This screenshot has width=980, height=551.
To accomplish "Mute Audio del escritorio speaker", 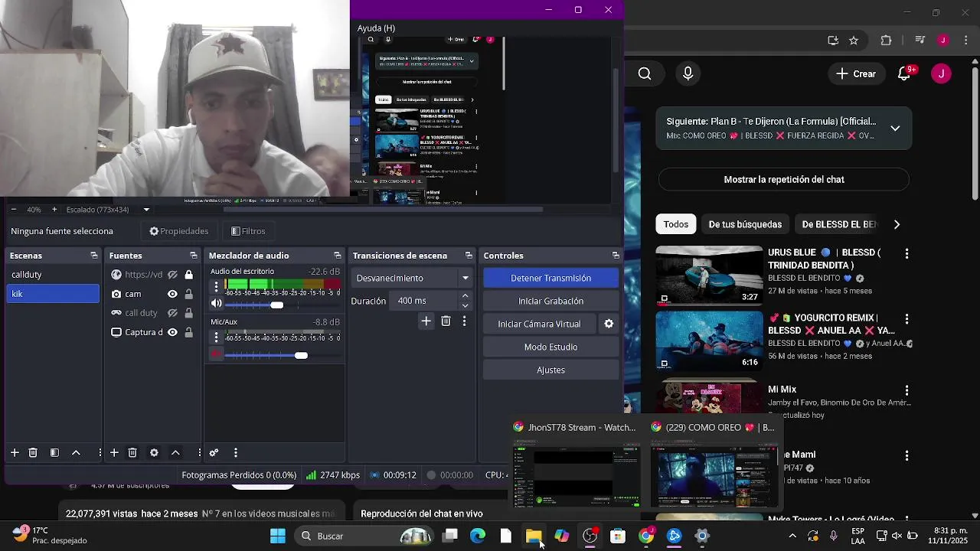I will pos(217,304).
